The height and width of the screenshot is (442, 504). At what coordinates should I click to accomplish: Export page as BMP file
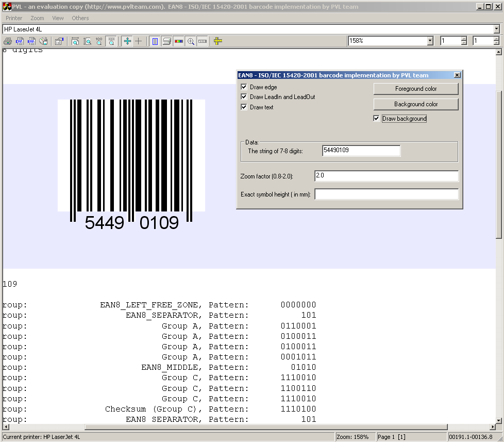click(31, 41)
